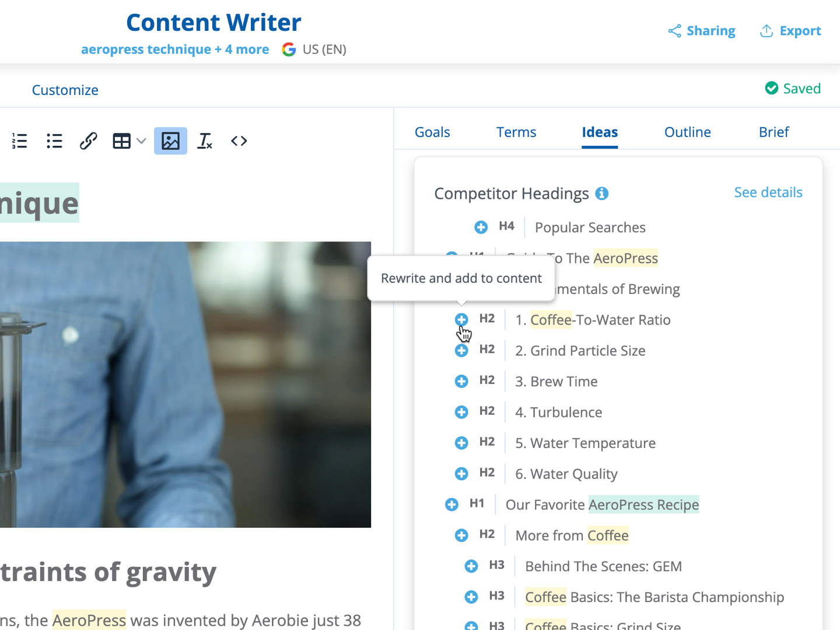The height and width of the screenshot is (630, 840).
Task: Select the 'More from Coffee' heading text
Action: (x=572, y=535)
